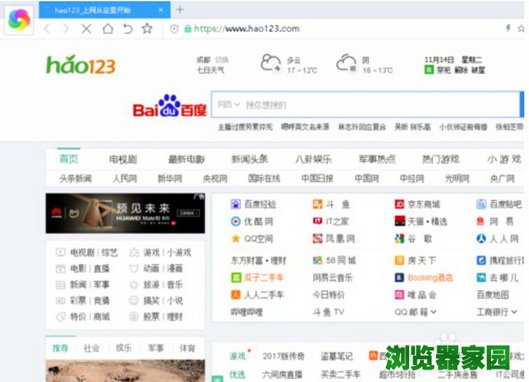Click the browser forward arrow

66,29
